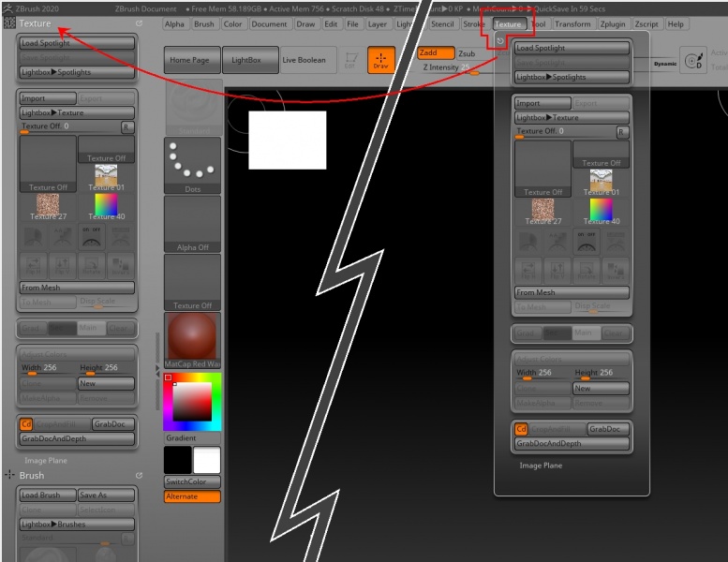Open the MatCap Red Wax material
The image size is (728, 562).
(x=192, y=340)
